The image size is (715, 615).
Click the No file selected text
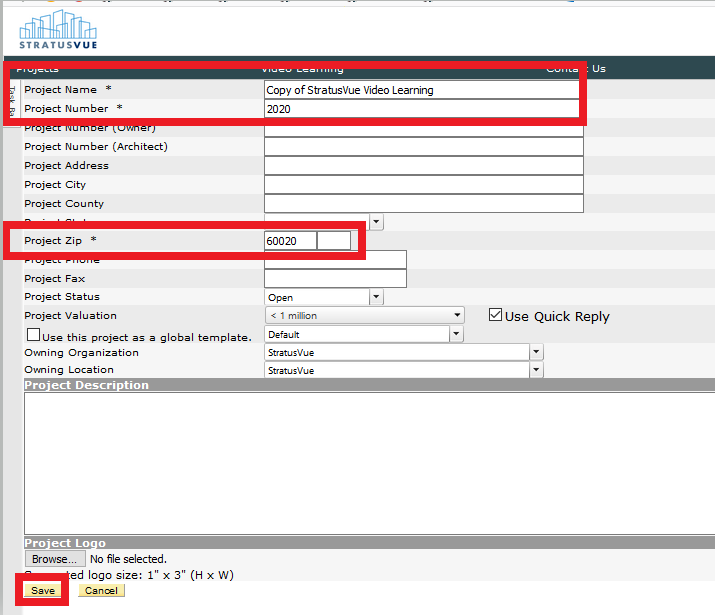tap(128, 559)
